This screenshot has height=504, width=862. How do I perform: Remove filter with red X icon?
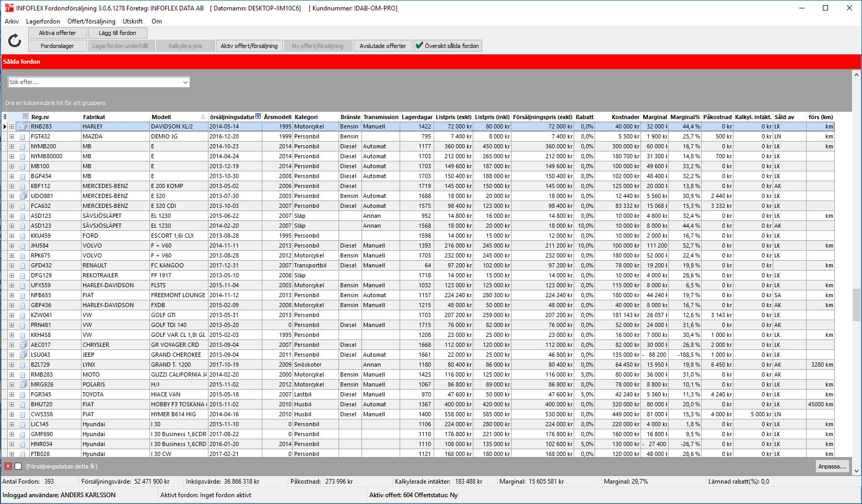pos(8,466)
